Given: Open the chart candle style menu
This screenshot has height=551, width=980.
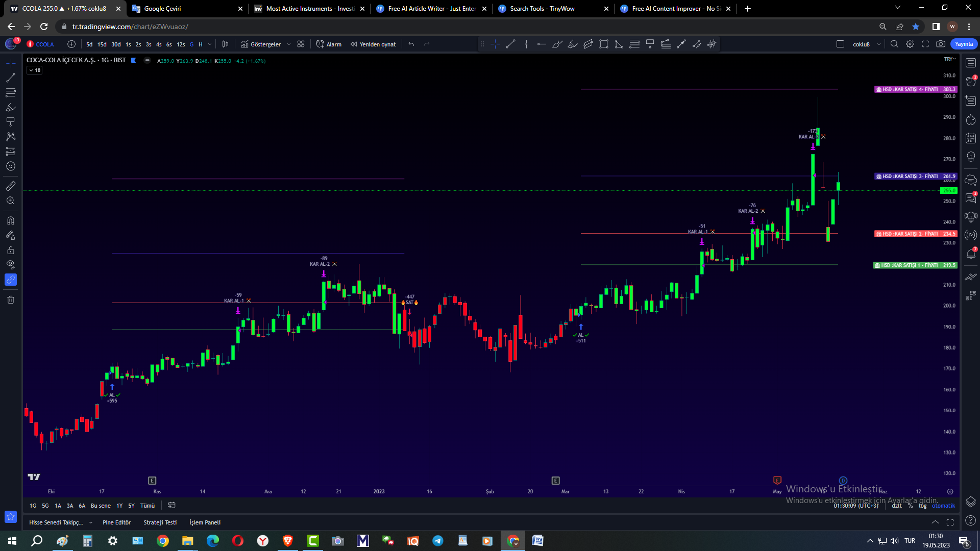Looking at the screenshot, I should (225, 44).
